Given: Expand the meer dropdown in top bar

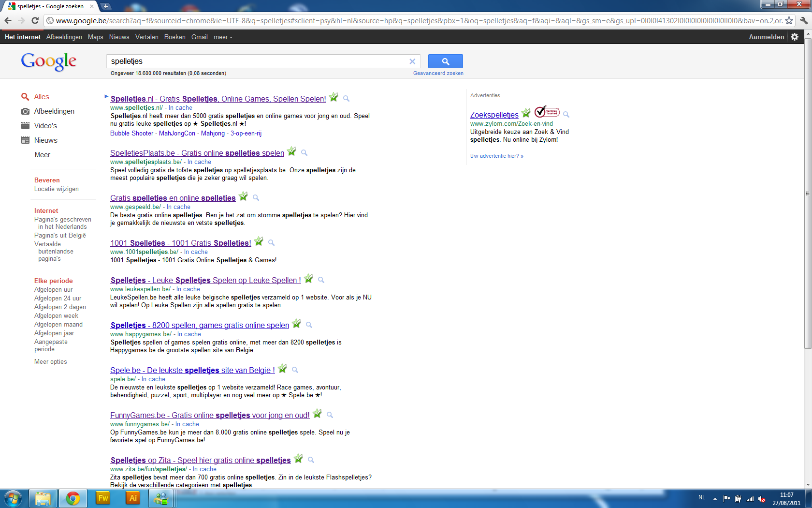Looking at the screenshot, I should pyautogui.click(x=223, y=37).
